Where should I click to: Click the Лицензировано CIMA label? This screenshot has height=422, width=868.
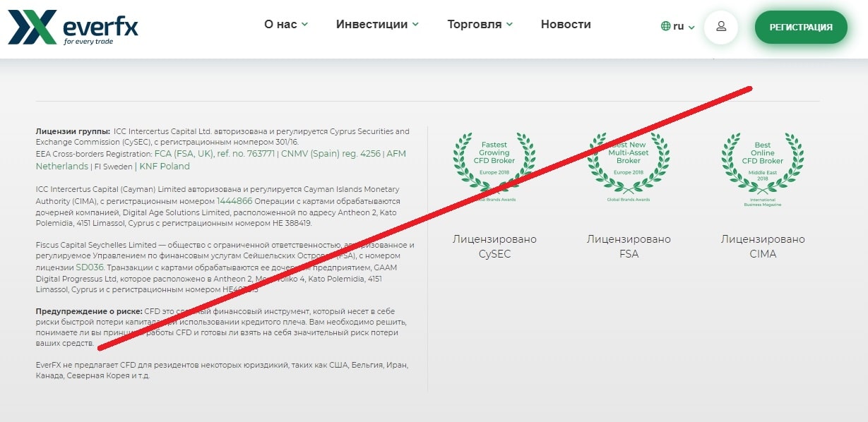tap(763, 246)
